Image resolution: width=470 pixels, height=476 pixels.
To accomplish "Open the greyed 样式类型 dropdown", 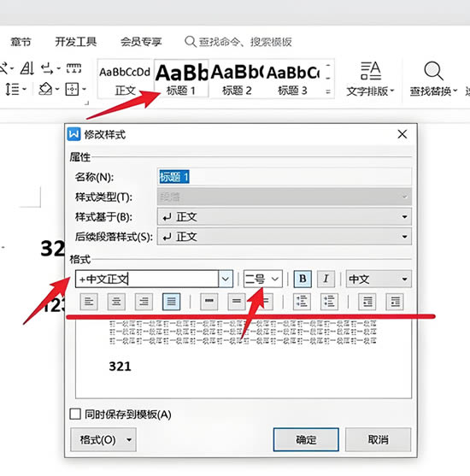I will (285, 197).
